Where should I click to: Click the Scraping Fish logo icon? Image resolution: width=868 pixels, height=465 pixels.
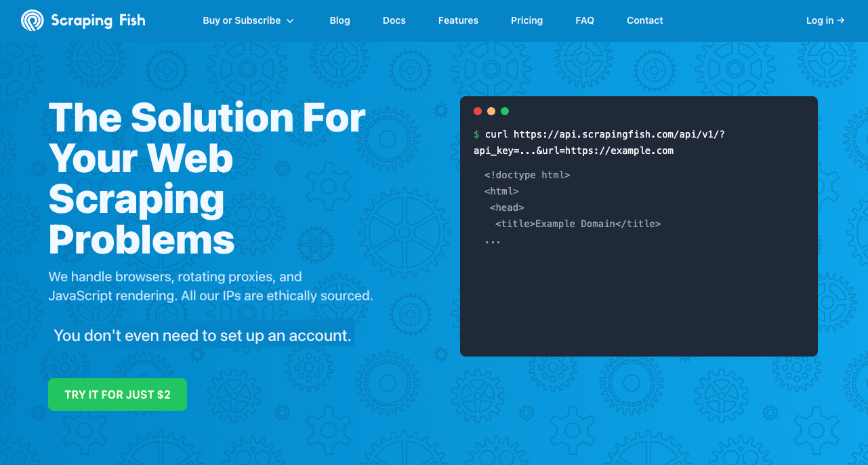pos(32,20)
